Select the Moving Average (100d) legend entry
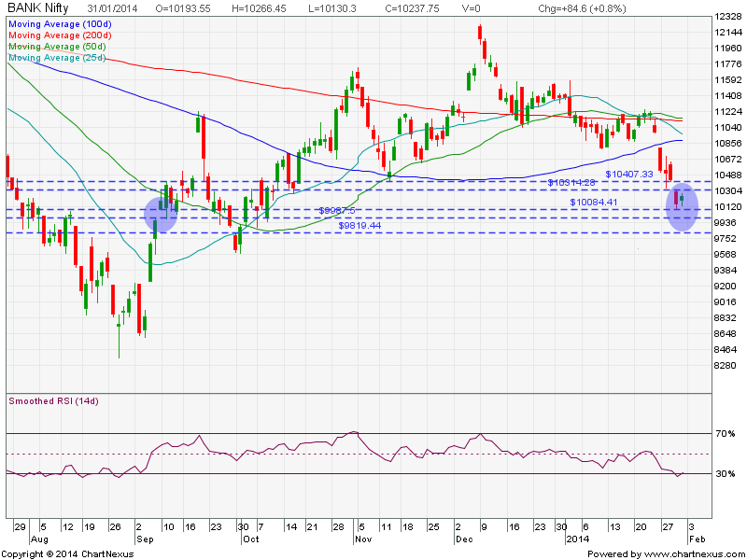This screenshot has height=560, width=747. pos(60,24)
